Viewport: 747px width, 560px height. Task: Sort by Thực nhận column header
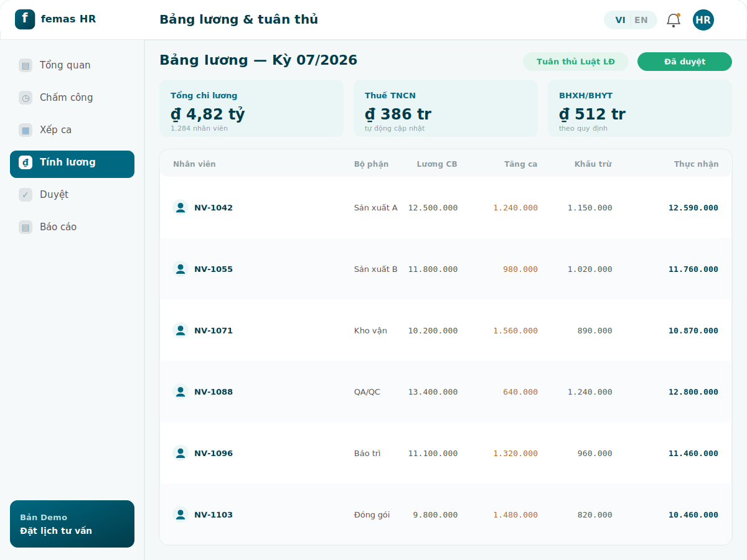click(x=696, y=164)
